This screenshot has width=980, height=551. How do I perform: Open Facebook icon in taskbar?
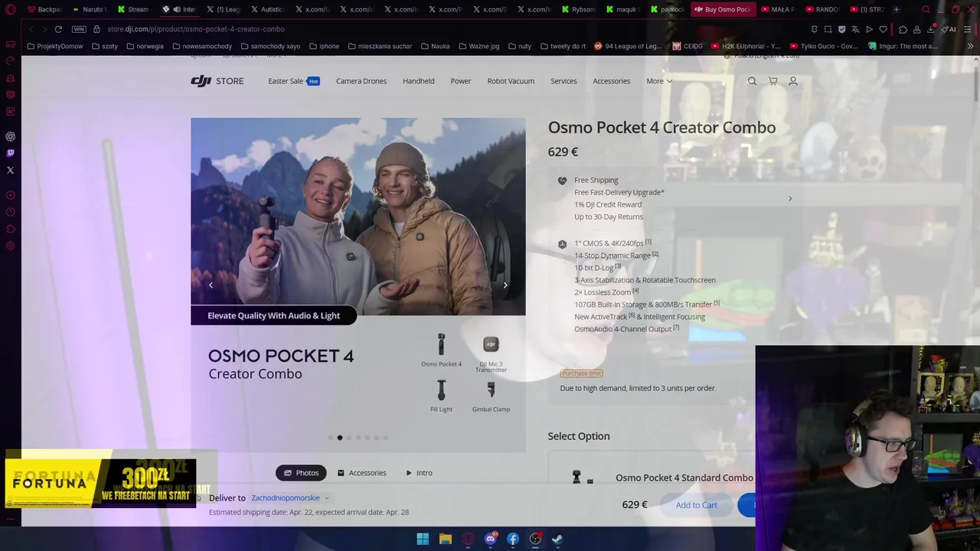point(513,539)
